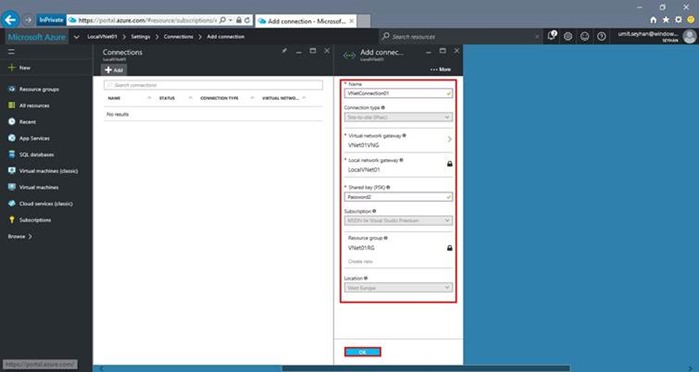Click the Add button in Connections blade
The width and height of the screenshot is (699, 372).
pyautogui.click(x=114, y=70)
